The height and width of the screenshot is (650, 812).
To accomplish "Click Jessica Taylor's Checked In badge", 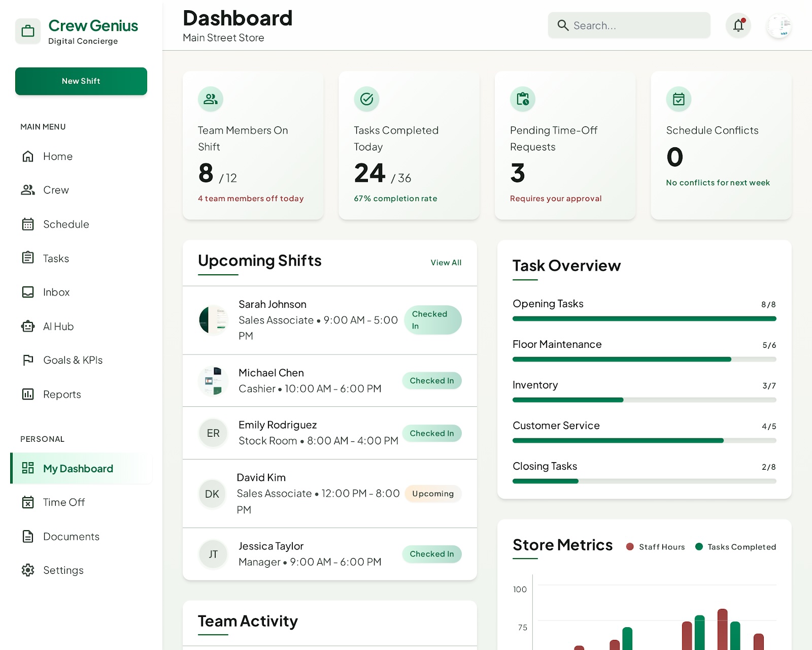I will pos(432,554).
